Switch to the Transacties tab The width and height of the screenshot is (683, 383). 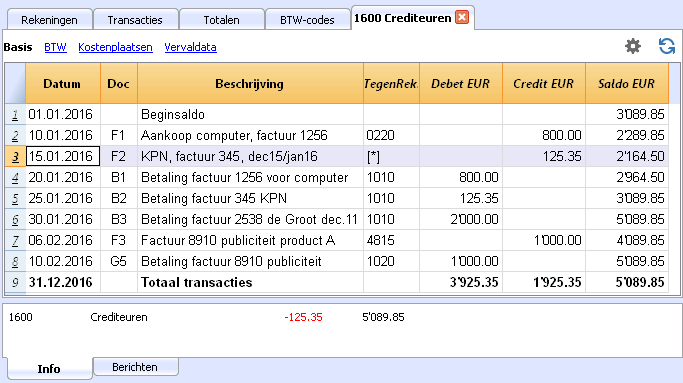[x=135, y=20]
